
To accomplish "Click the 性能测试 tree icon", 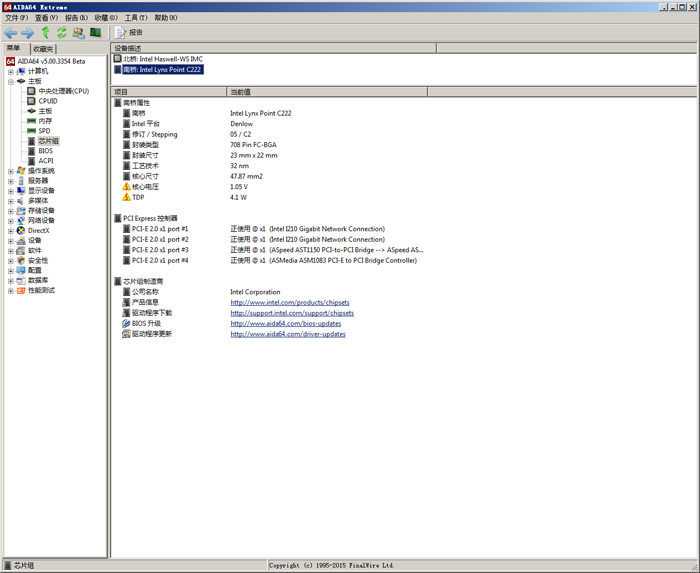I will click(x=21, y=291).
